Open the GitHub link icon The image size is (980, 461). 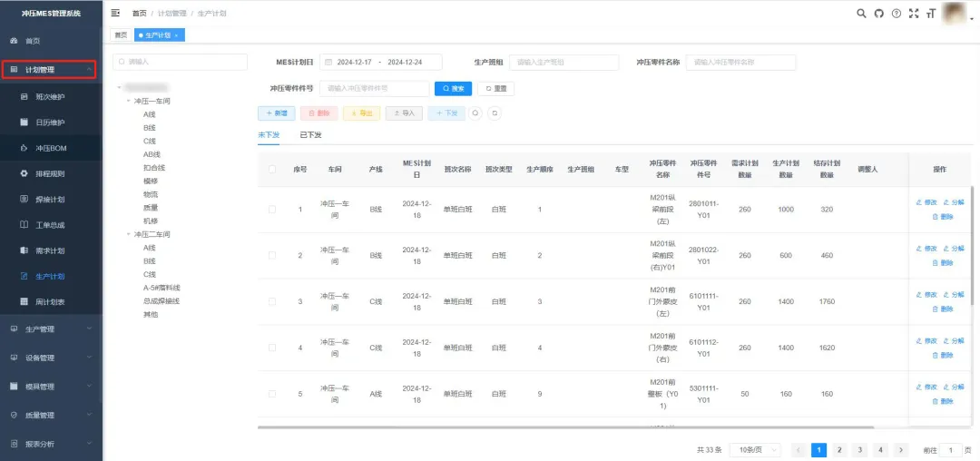tap(878, 14)
